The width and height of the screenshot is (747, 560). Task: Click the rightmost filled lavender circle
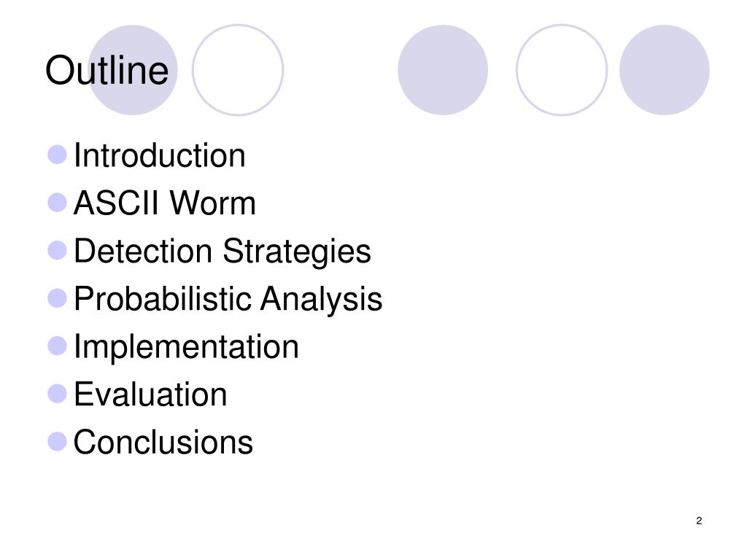pos(665,70)
